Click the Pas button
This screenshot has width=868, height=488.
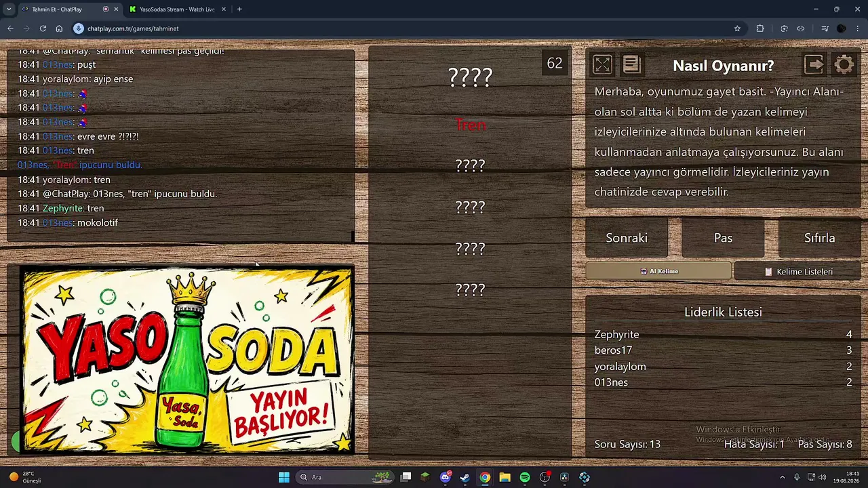click(723, 238)
